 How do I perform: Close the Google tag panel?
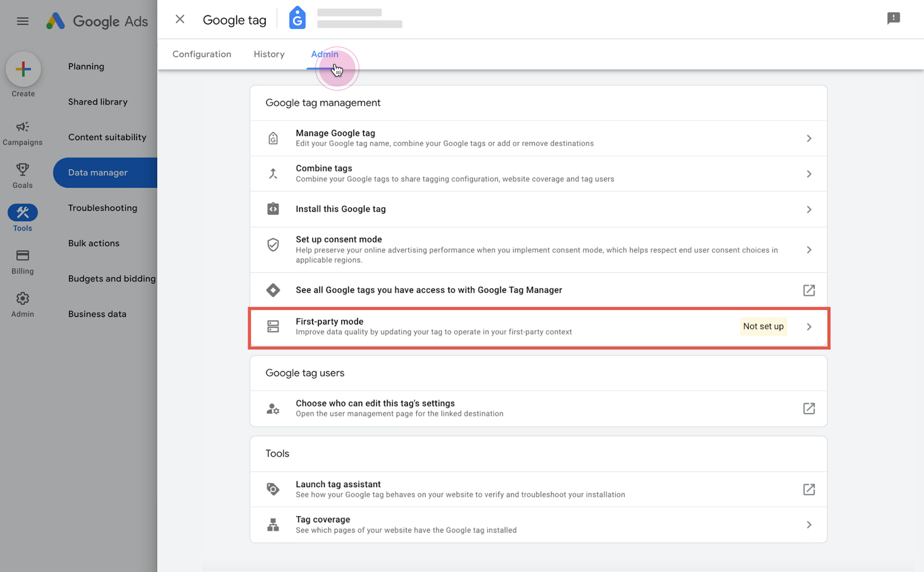pos(180,20)
